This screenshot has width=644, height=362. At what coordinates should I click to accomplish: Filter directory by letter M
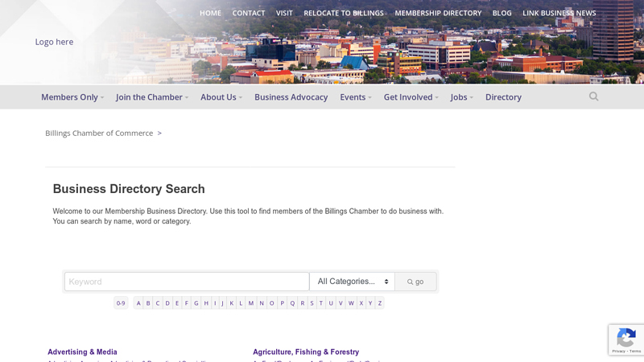click(251, 303)
